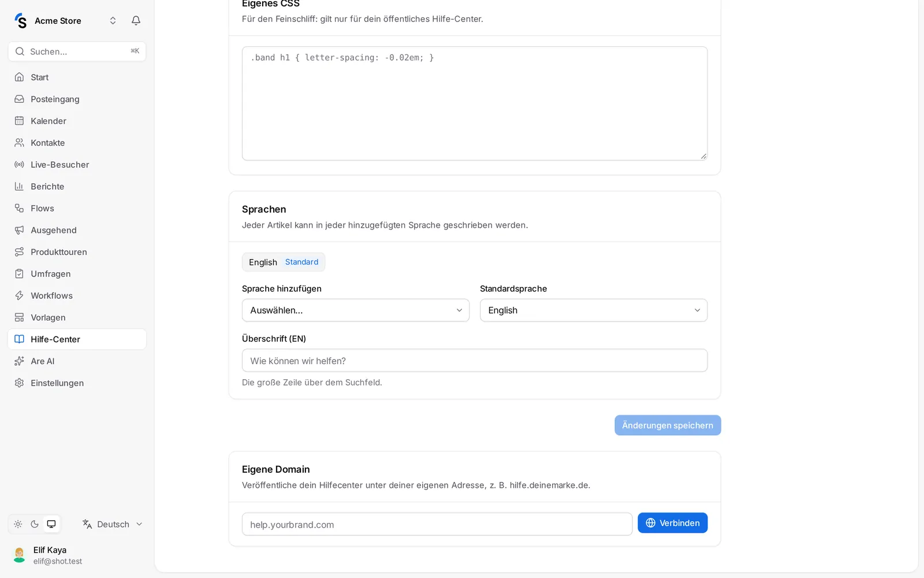
Task: Open the Hilfe-Center menu item
Action: coord(77,339)
